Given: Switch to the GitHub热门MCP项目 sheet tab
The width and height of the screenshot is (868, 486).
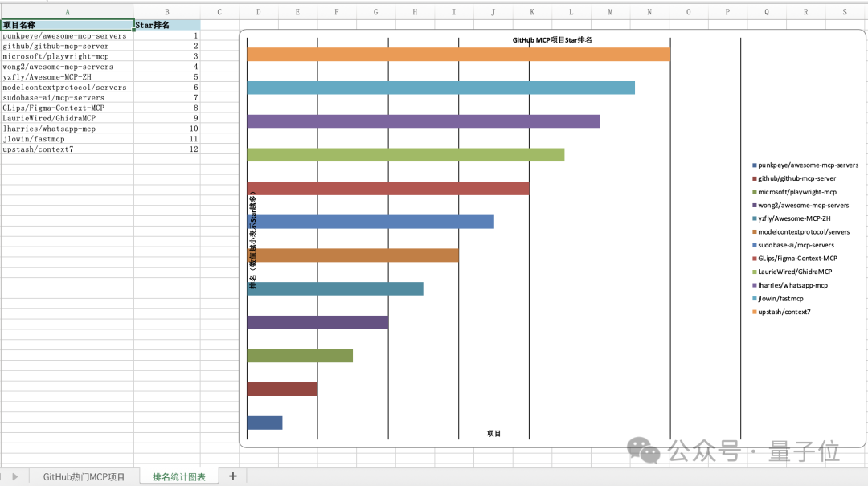Looking at the screenshot, I should [x=84, y=476].
